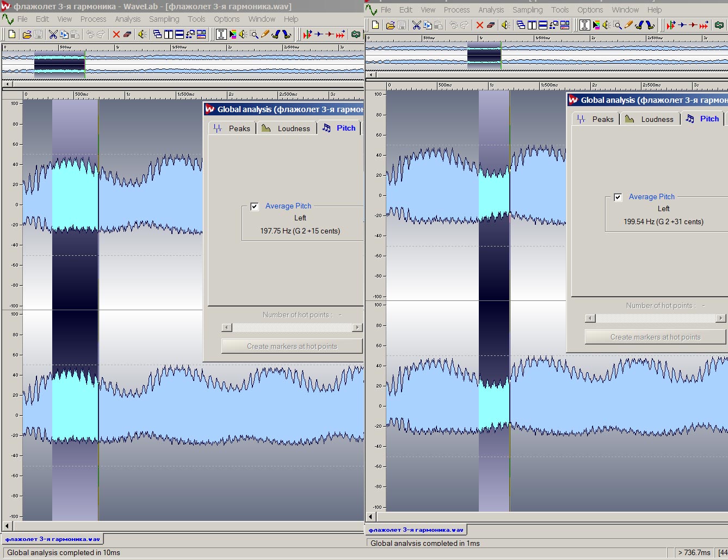Click the eraser icon in left window toolbar
The image size is (728, 560).
(127, 34)
